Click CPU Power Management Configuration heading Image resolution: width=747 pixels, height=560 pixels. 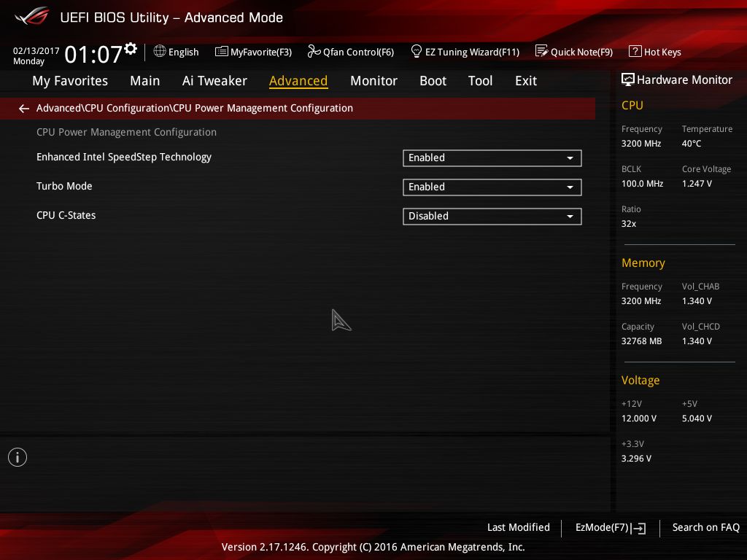click(126, 133)
